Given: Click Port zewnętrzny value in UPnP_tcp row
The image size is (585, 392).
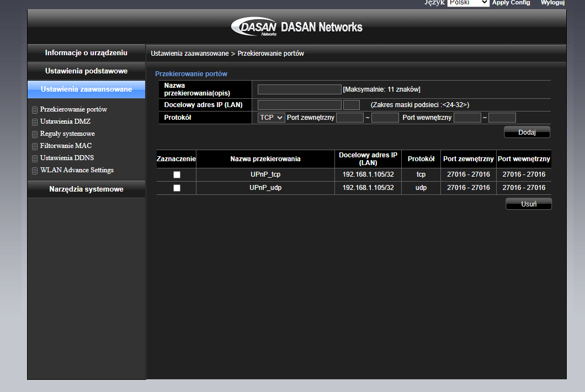Looking at the screenshot, I should [469, 174].
